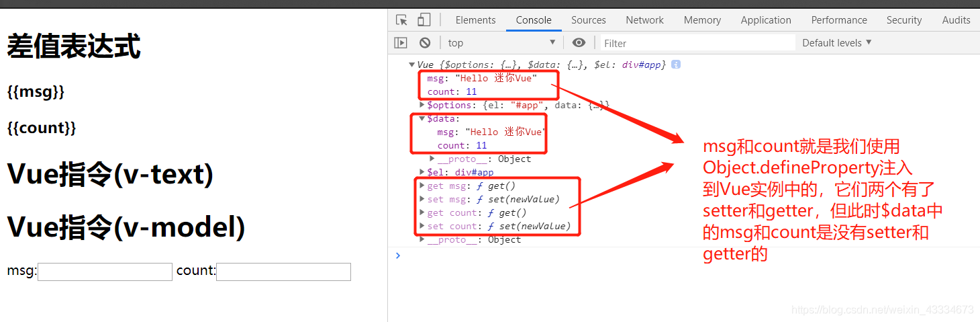Open the Network tab
This screenshot has height=322, width=980.
[x=645, y=20]
